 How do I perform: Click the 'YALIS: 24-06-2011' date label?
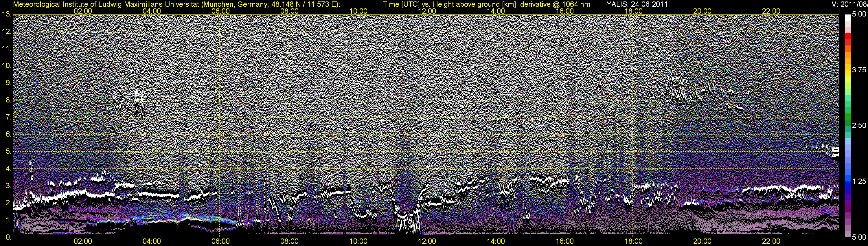[x=637, y=4]
